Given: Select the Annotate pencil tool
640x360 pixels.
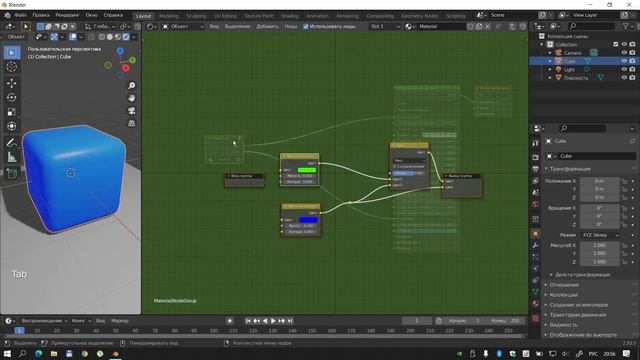Looking at the screenshot, I should tap(11, 142).
